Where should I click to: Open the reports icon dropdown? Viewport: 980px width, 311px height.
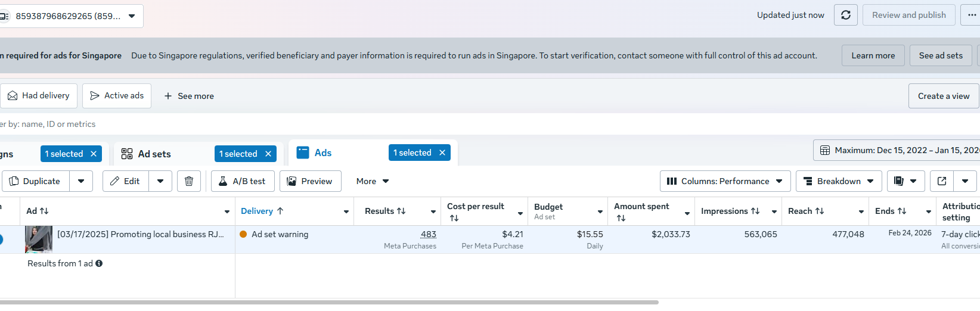[905, 181]
